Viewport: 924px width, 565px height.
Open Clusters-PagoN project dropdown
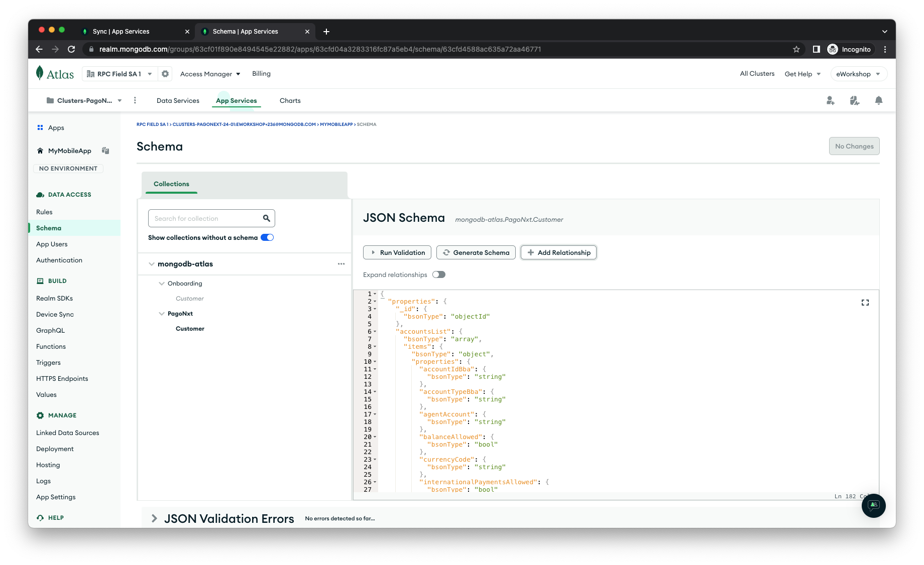(x=84, y=100)
